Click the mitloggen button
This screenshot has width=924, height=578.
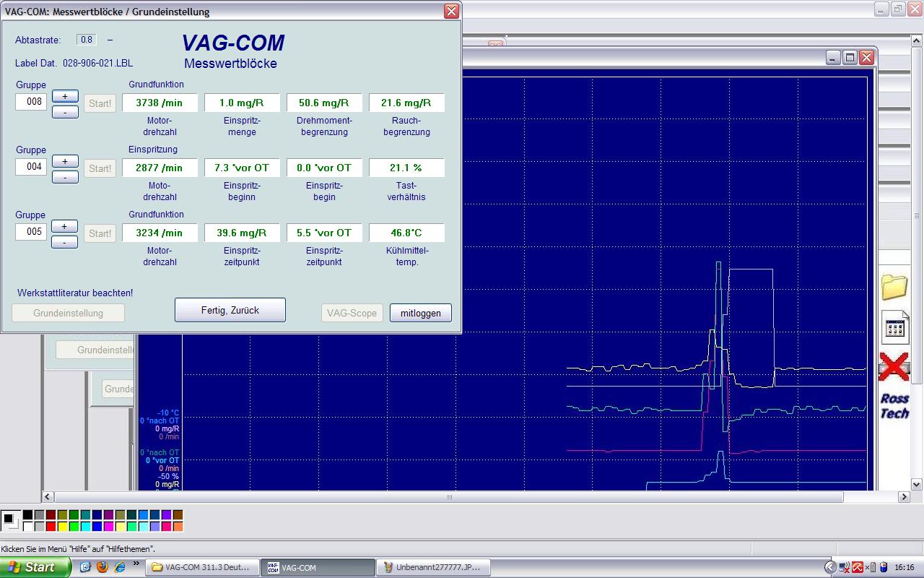(x=420, y=313)
